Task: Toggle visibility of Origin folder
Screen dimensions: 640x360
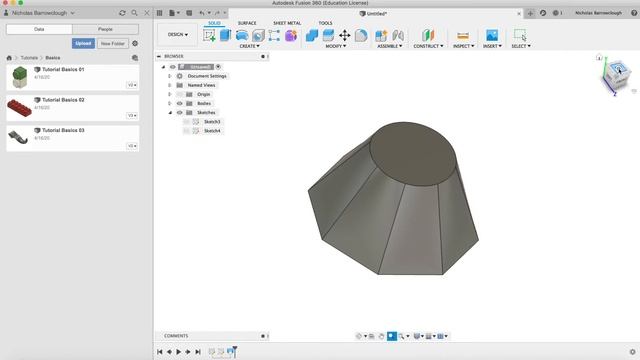Action: 180,94
